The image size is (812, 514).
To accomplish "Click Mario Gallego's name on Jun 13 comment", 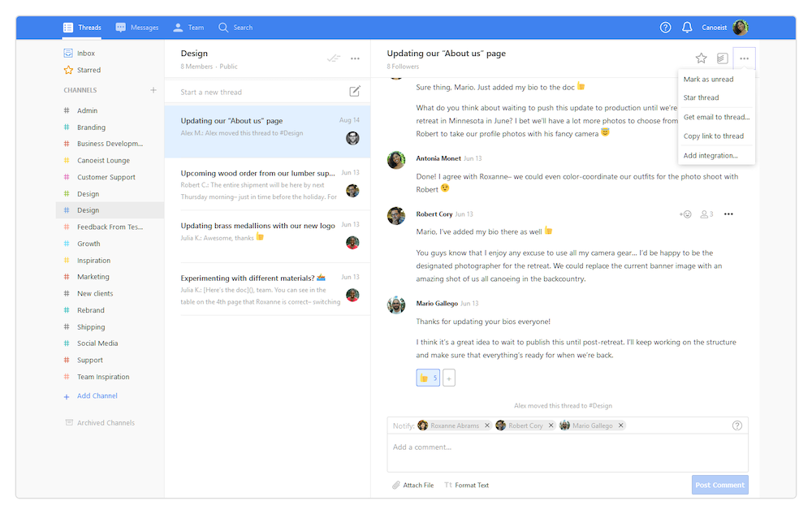I will pos(437,304).
